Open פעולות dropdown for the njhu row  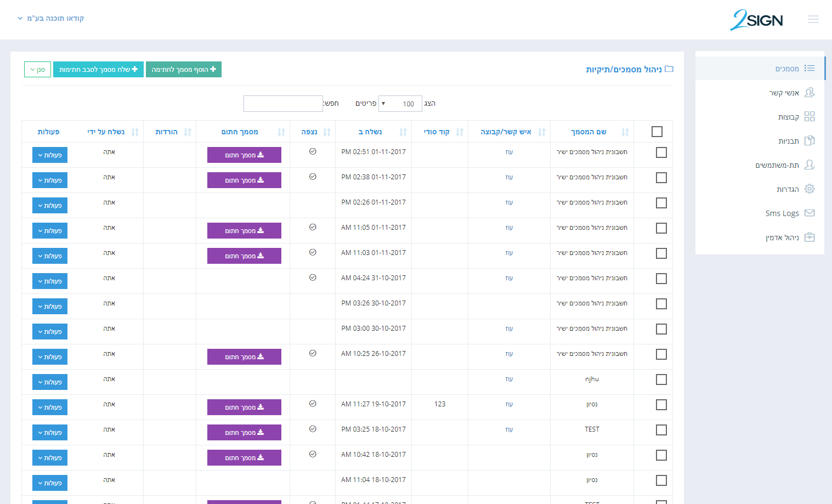(x=50, y=382)
